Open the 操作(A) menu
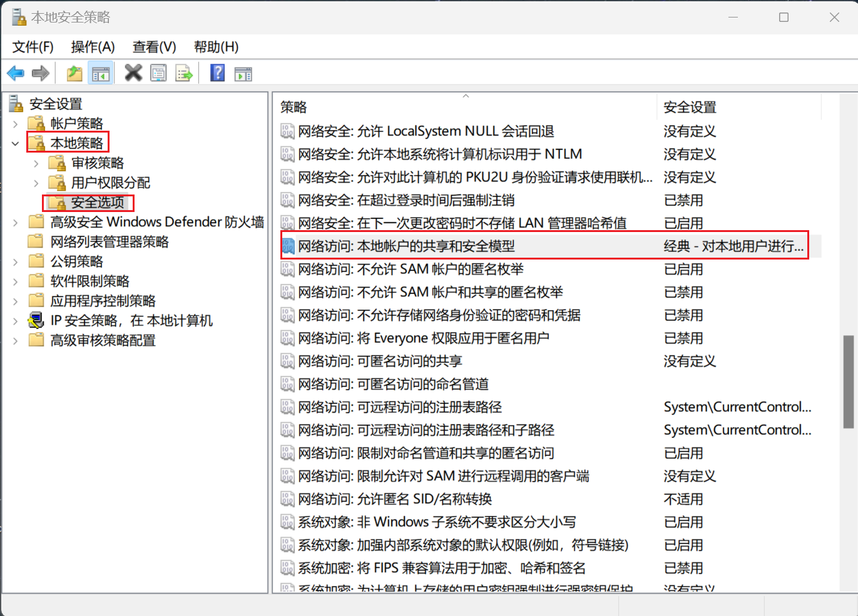The width and height of the screenshot is (858, 616). 93,47
